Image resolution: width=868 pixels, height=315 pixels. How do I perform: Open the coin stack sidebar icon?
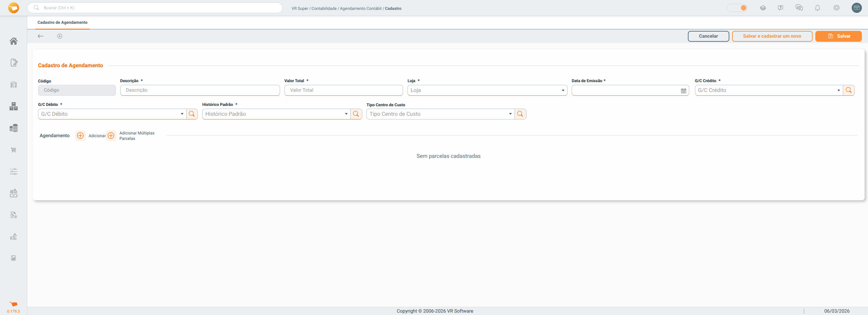tap(14, 128)
